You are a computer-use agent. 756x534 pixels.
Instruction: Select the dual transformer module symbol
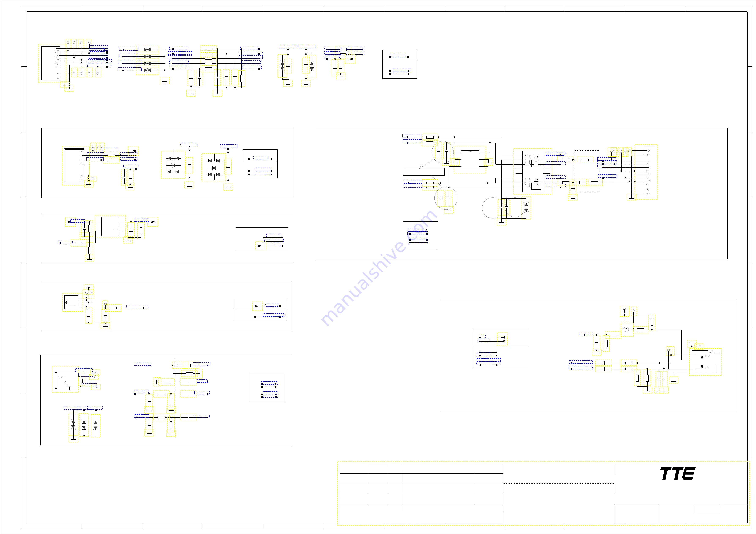tap(532, 171)
